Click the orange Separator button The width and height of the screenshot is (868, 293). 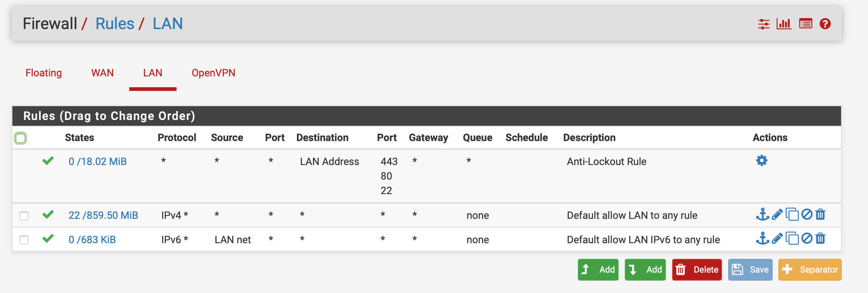point(810,270)
